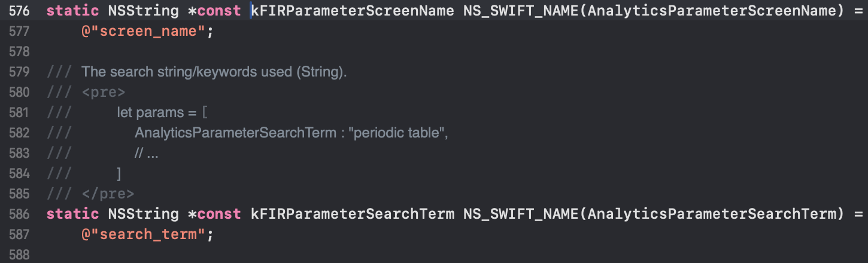Click the static keyword on line 576
Viewport: 868px width, 263px height.
72,11
